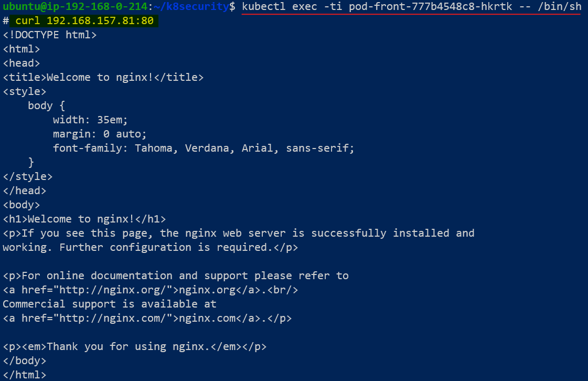The width and height of the screenshot is (588, 381).
Task: Click the h1 Welcome to nginx heading line
Action: (84, 219)
